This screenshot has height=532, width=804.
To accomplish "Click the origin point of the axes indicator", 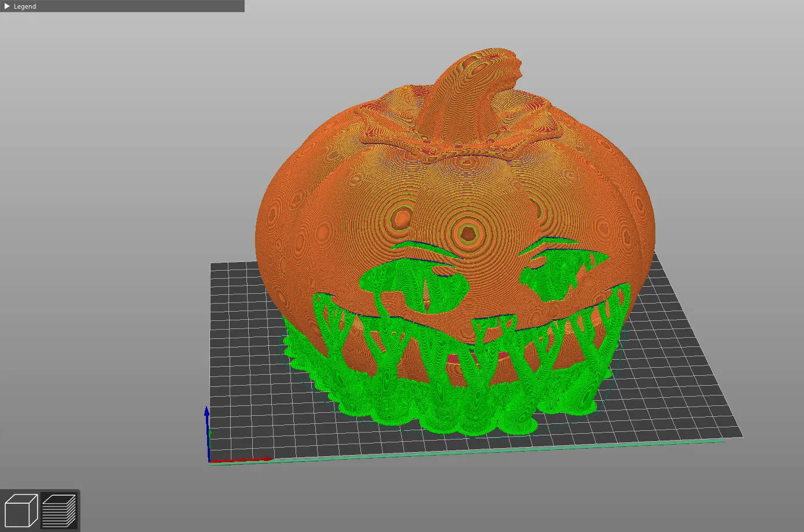I will tap(209, 460).
